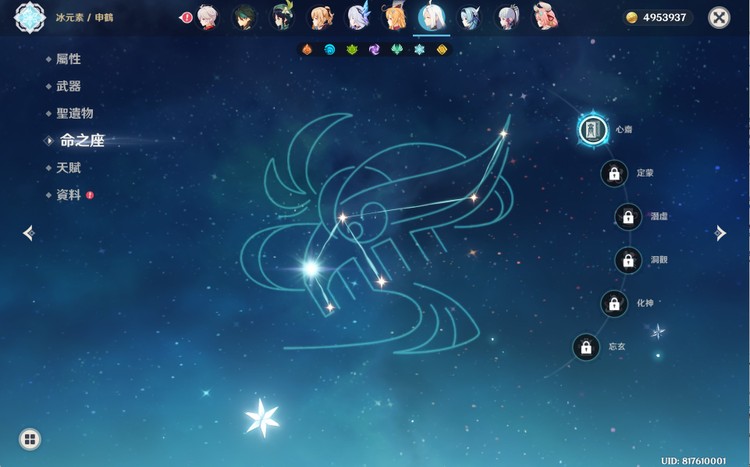This screenshot has width=750, height=467.
Task: Filter characters by Anemo element icon
Action: pyautogui.click(x=397, y=49)
